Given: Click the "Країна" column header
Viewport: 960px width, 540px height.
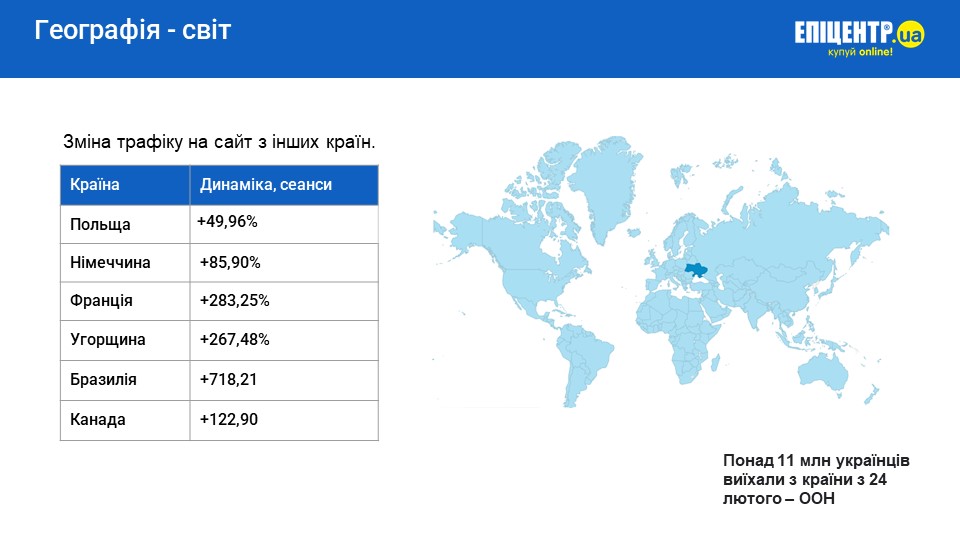Looking at the screenshot, I should click(95, 185).
